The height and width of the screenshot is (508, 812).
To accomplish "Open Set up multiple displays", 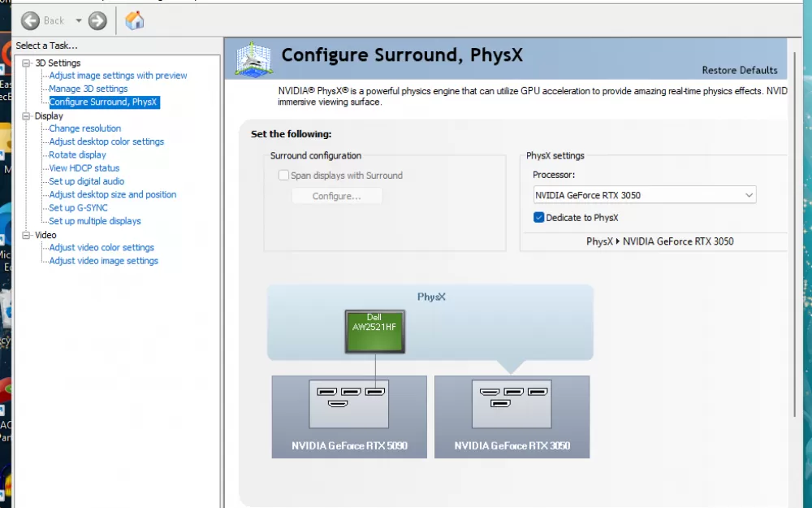I will tap(95, 221).
